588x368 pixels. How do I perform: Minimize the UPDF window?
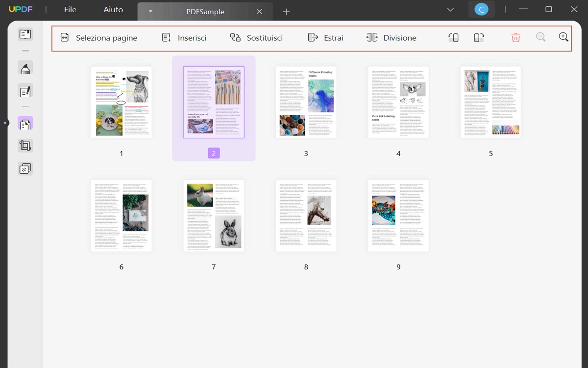coord(523,9)
